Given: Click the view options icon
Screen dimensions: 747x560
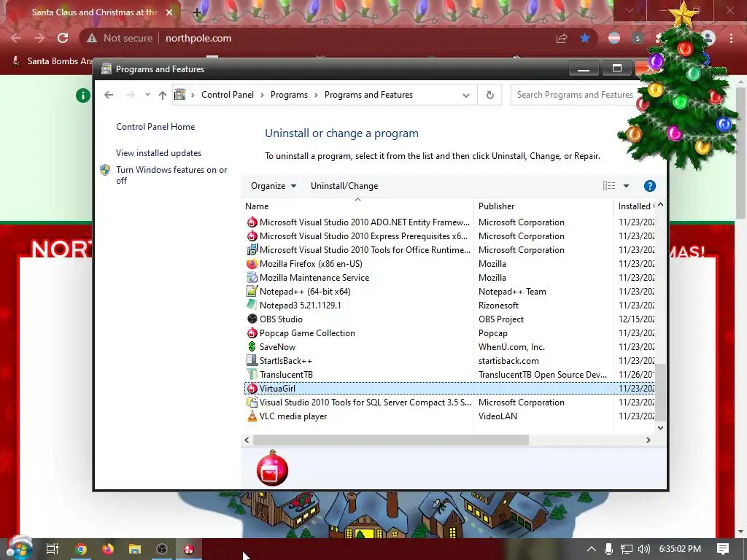Looking at the screenshot, I should point(609,186).
